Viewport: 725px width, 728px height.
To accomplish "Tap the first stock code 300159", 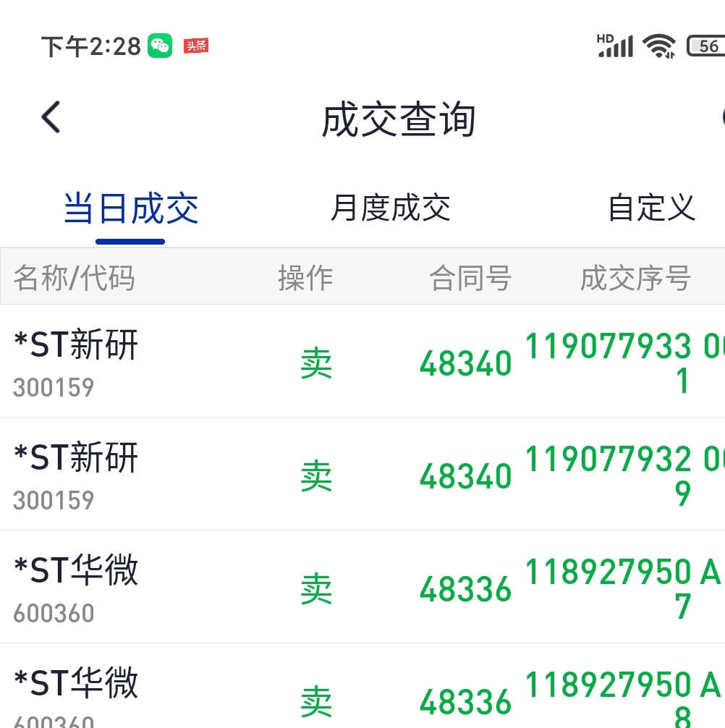I will [54, 387].
